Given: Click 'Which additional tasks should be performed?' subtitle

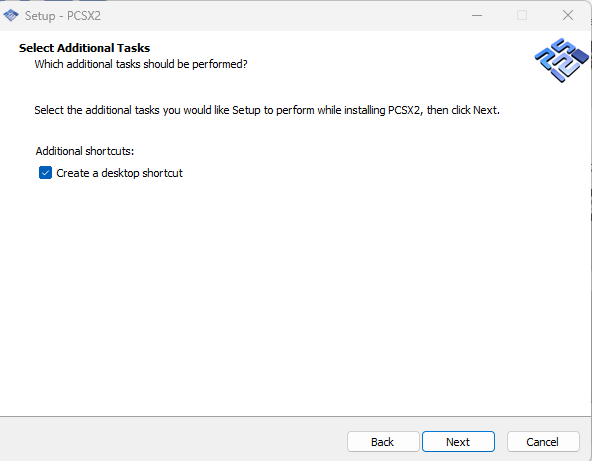Looking at the screenshot, I should (141, 64).
